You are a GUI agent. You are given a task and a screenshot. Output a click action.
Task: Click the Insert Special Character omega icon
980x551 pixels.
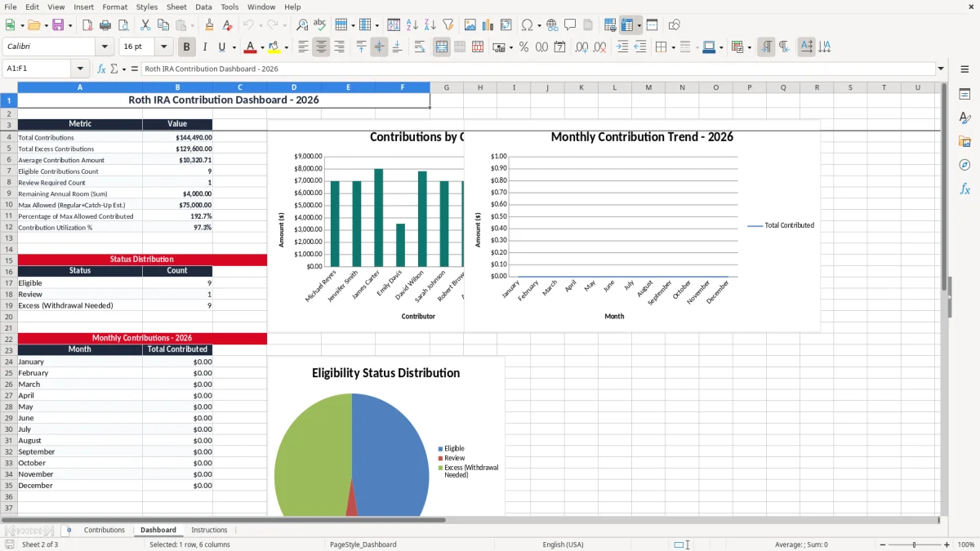527,25
